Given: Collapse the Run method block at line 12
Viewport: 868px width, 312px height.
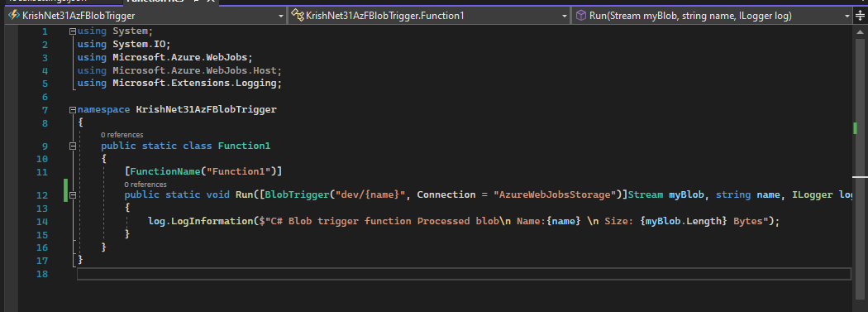Looking at the screenshot, I should point(73,195).
